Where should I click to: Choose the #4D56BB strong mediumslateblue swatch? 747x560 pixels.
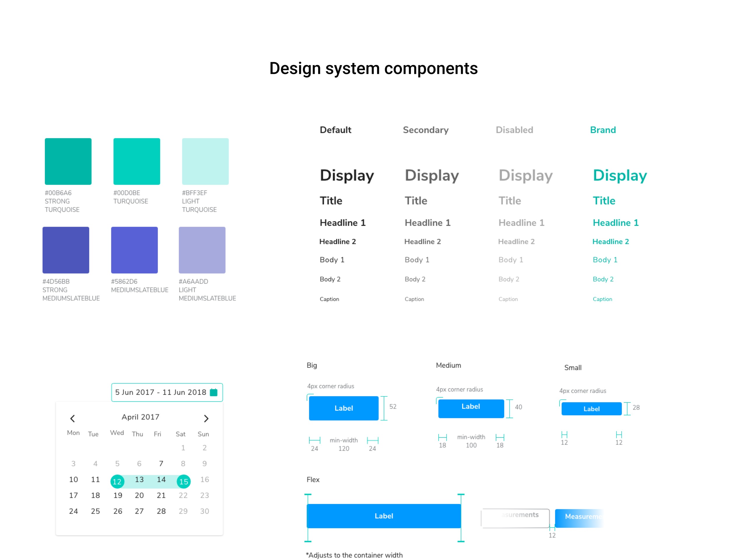(66, 250)
